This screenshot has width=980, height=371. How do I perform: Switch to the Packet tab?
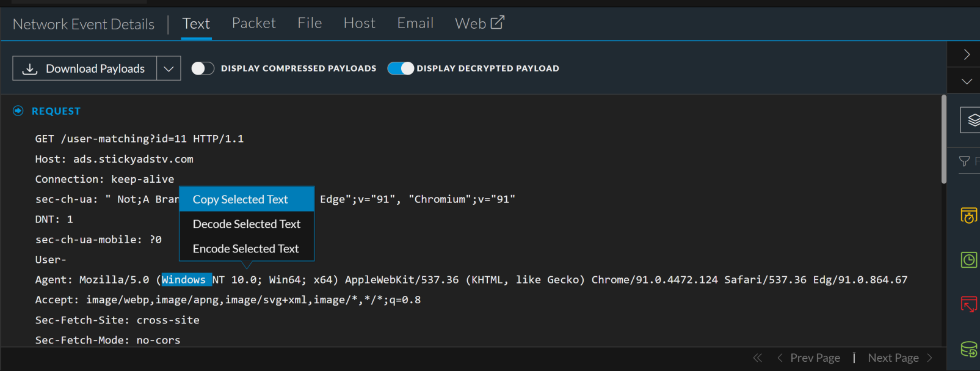(x=253, y=23)
